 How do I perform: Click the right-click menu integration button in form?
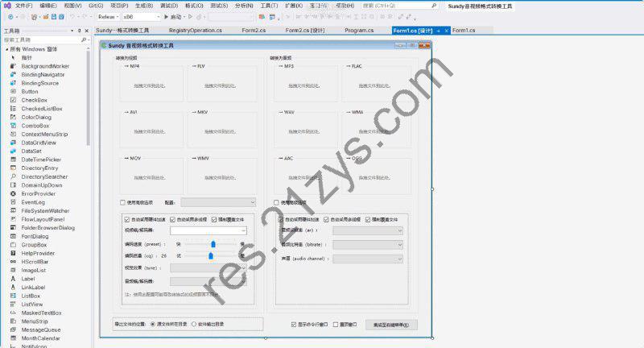tap(391, 325)
